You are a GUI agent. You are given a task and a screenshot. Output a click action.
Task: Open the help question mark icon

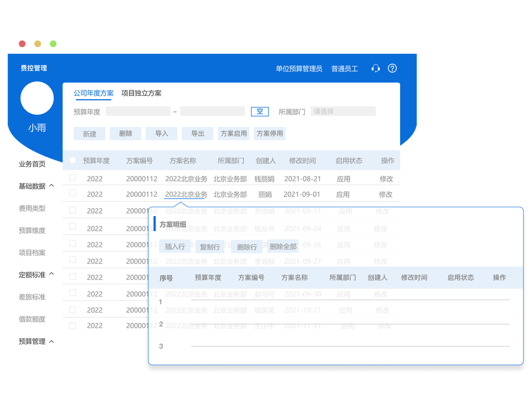392,68
